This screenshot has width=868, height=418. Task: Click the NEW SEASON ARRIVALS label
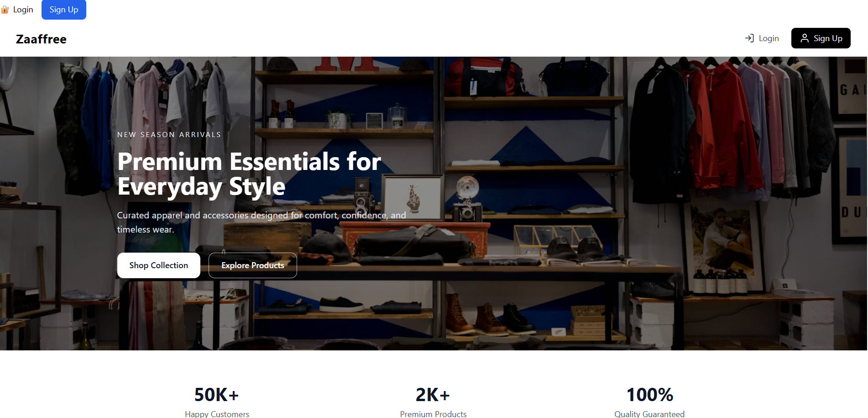point(169,135)
